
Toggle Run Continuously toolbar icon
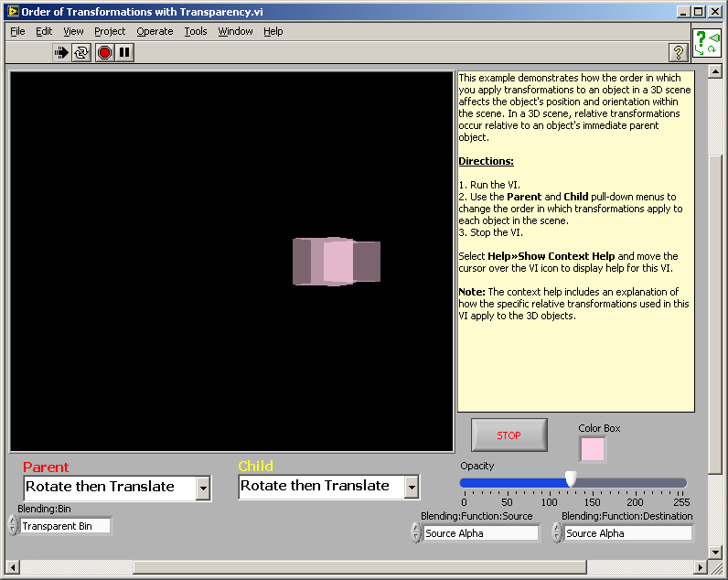coord(81,52)
